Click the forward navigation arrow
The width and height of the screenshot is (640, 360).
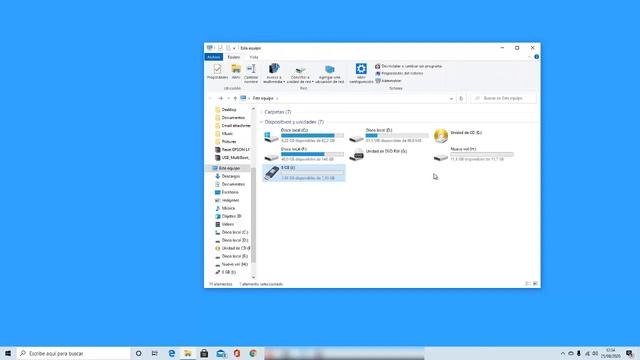click(x=220, y=98)
